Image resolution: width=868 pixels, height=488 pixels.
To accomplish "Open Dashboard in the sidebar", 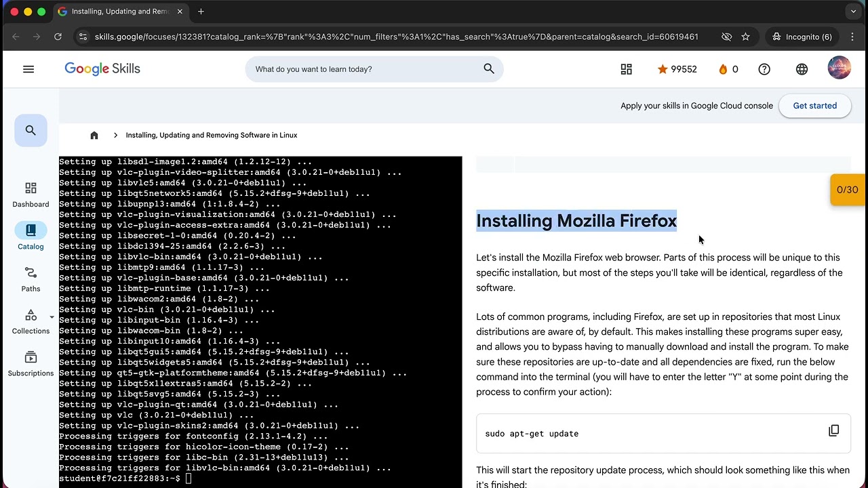I will pyautogui.click(x=31, y=195).
